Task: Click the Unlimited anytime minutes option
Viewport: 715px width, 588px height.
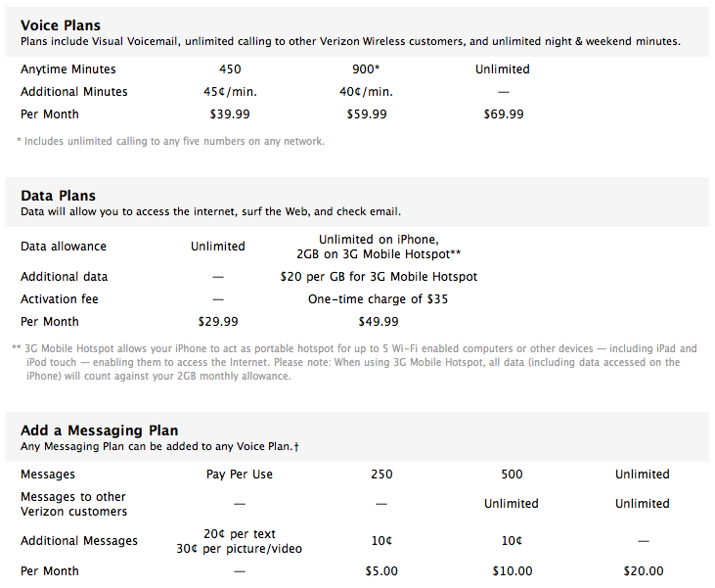Action: click(x=503, y=69)
